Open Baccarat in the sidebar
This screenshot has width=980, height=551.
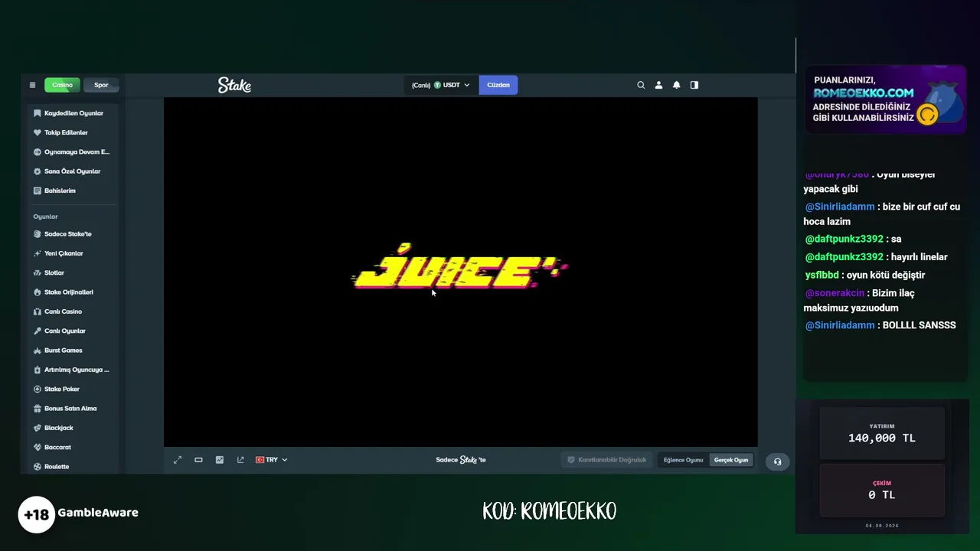tap(57, 447)
